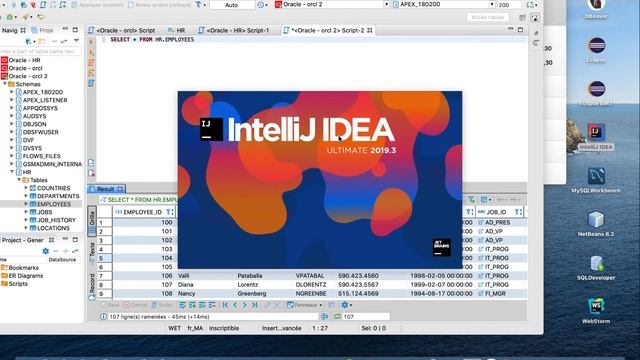The image size is (640, 360).
Task: Click filter icon on JOB_ID column
Action: click(x=518, y=212)
